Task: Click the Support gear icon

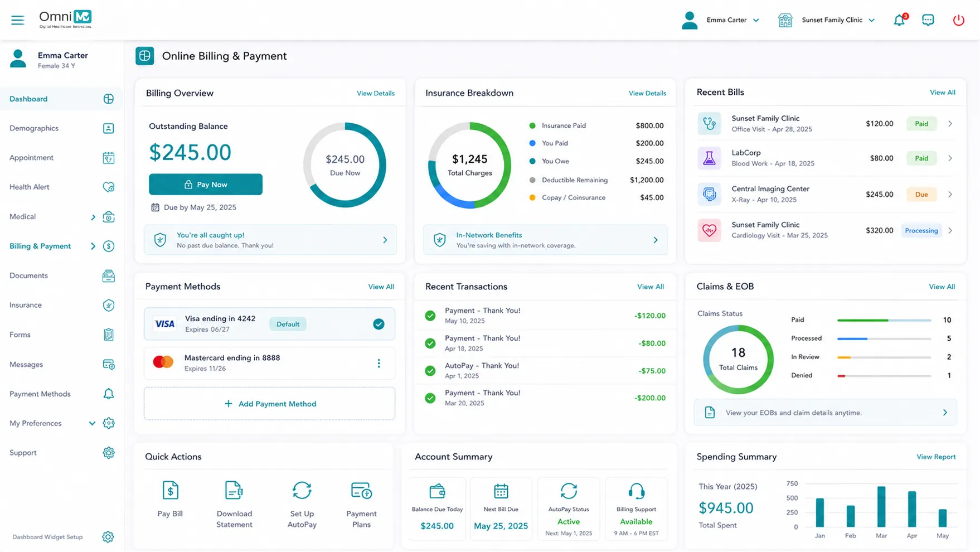Action: 109,453
